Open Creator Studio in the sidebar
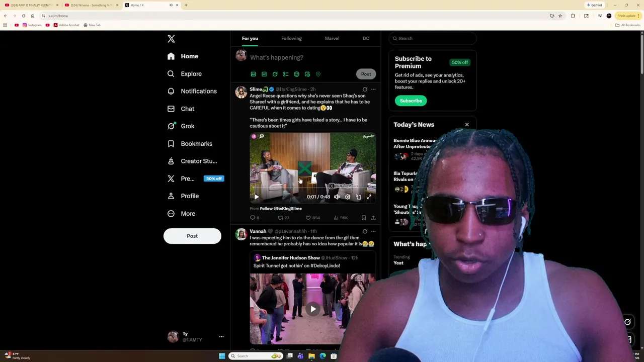Screen dimensions: 644x362 click(x=192, y=161)
